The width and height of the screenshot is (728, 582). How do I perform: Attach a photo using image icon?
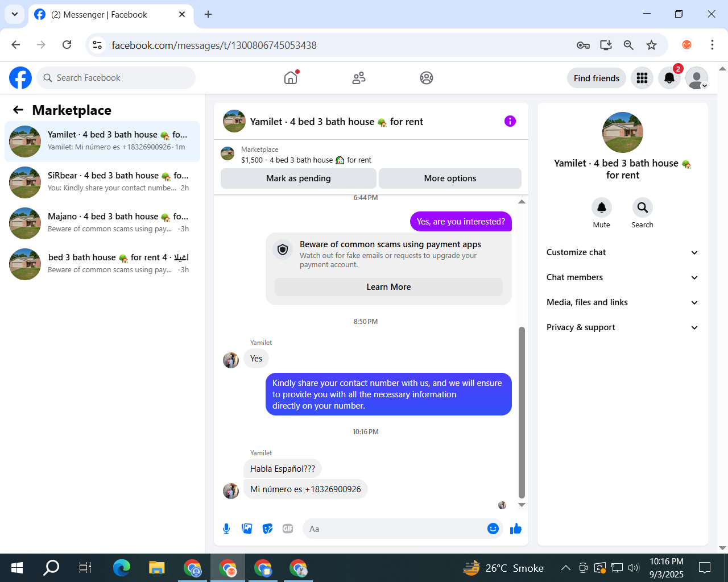pos(247,529)
